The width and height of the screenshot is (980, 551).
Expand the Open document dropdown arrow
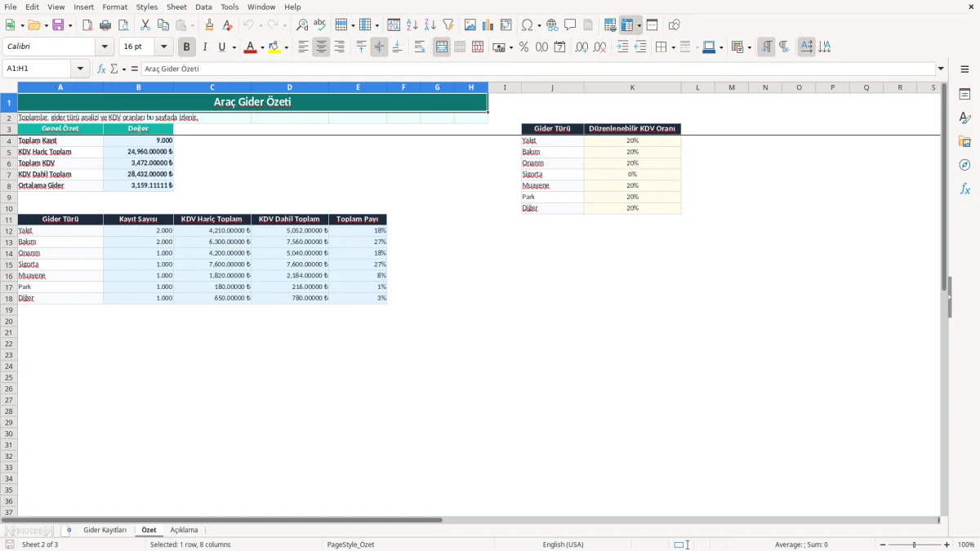click(45, 25)
